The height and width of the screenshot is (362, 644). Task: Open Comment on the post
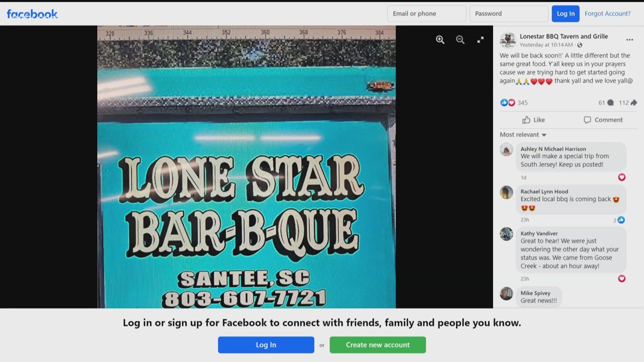(x=604, y=120)
